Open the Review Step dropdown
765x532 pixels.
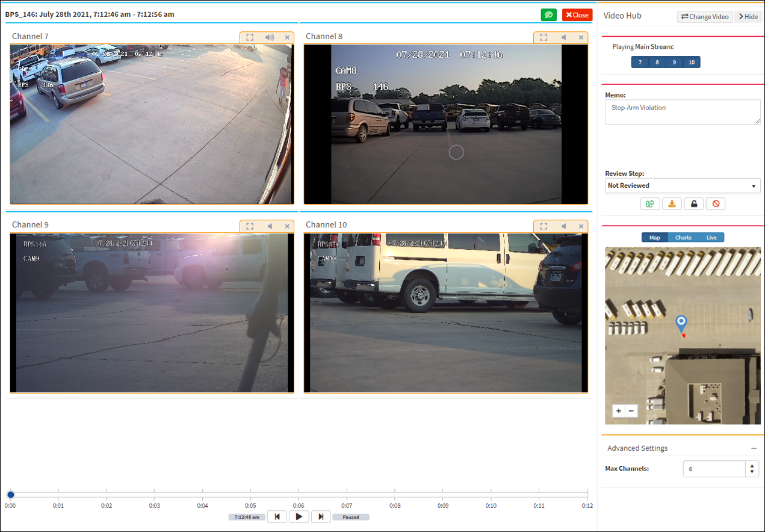coord(682,186)
